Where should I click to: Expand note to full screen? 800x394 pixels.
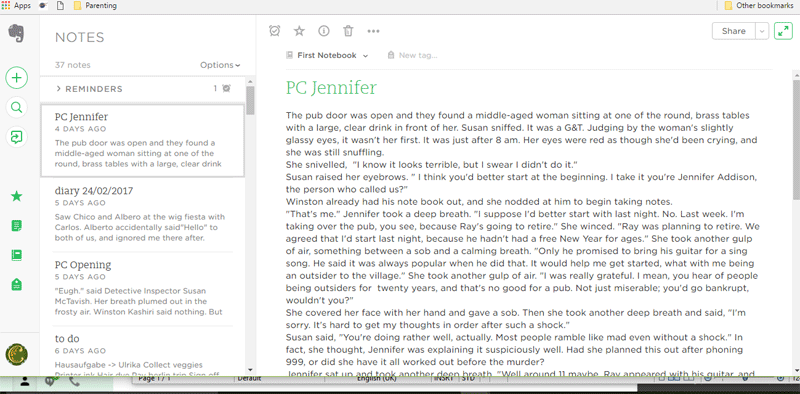coord(783,31)
